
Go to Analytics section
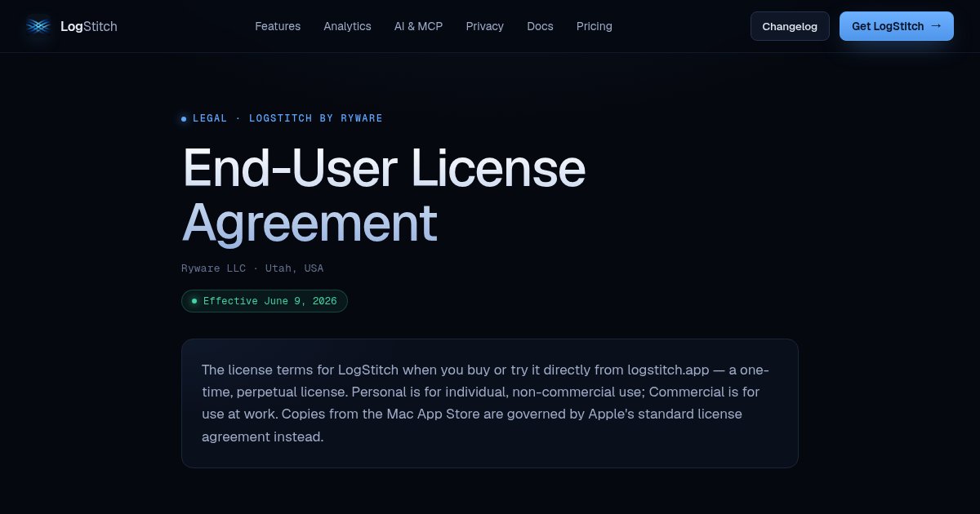pos(347,26)
